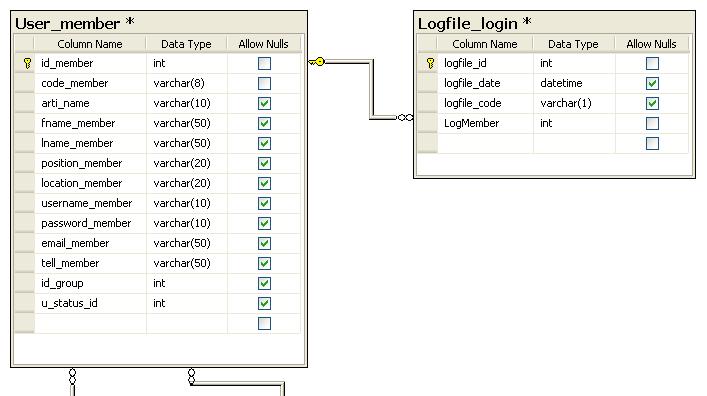Toggle Allow Nulls for logfile_id
Screen dimensions: 707x396
(652, 64)
